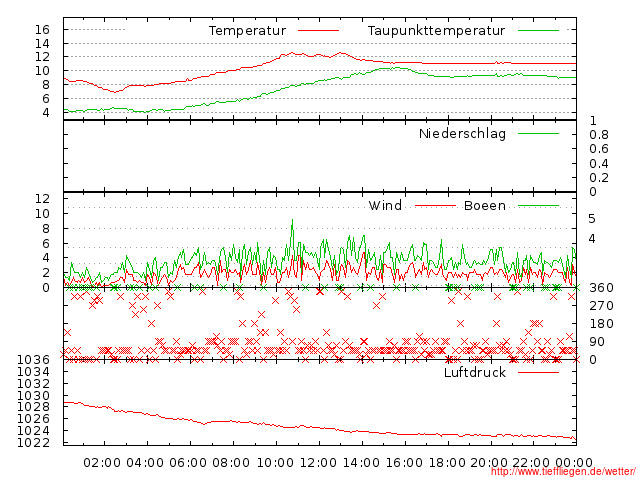Click the 08:00 time axis label
Image resolution: width=640 pixels, height=480 pixels.
coord(231,462)
